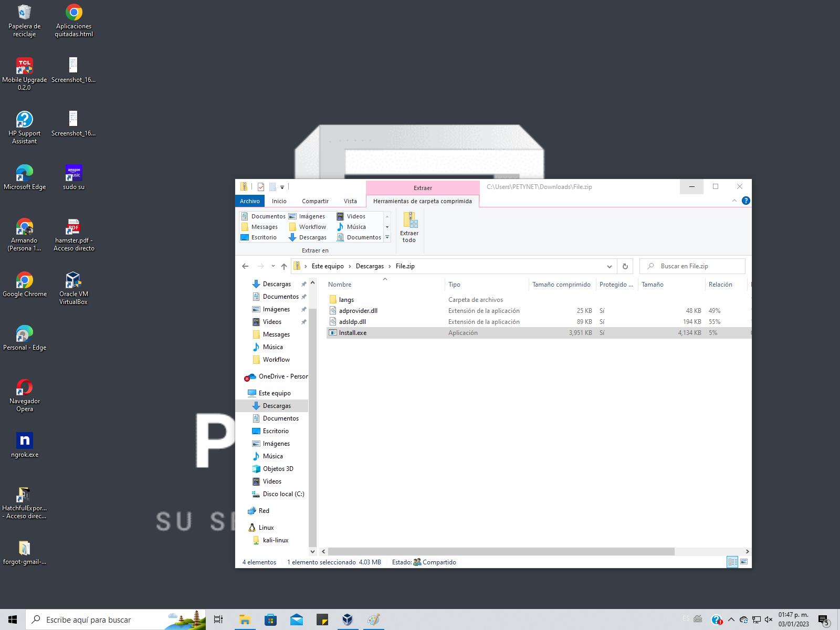This screenshot has height=630, width=840.
Task: Click the back navigation arrow
Action: [245, 266]
